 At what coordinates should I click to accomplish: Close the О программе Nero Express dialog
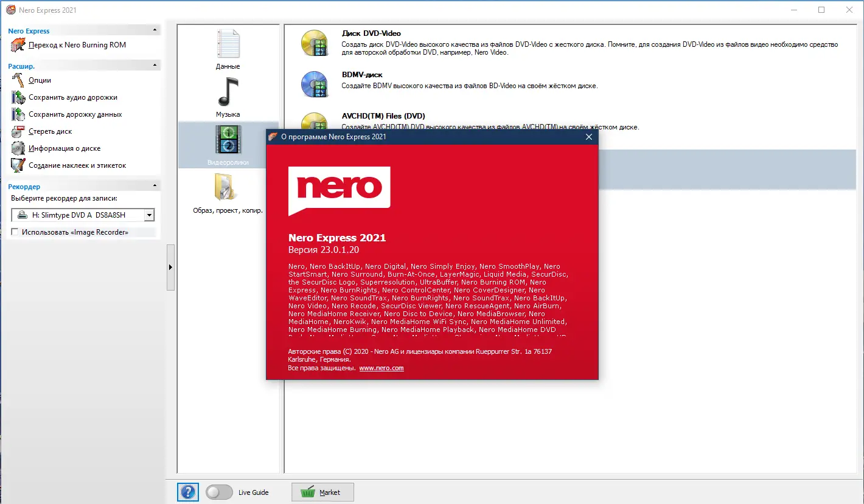click(x=588, y=137)
